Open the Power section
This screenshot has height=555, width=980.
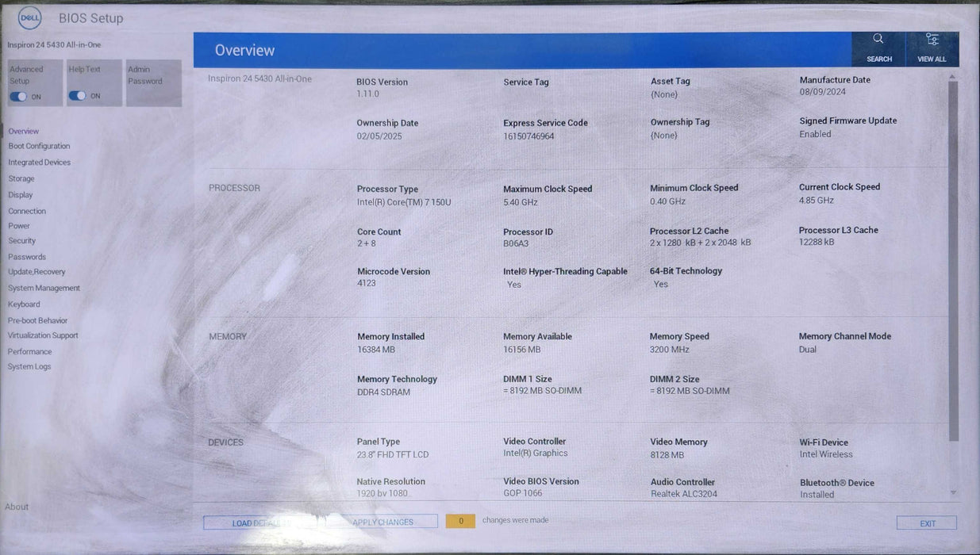[x=21, y=225]
